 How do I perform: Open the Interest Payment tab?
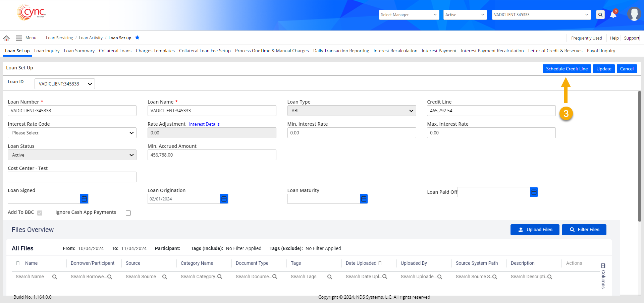pos(439,51)
